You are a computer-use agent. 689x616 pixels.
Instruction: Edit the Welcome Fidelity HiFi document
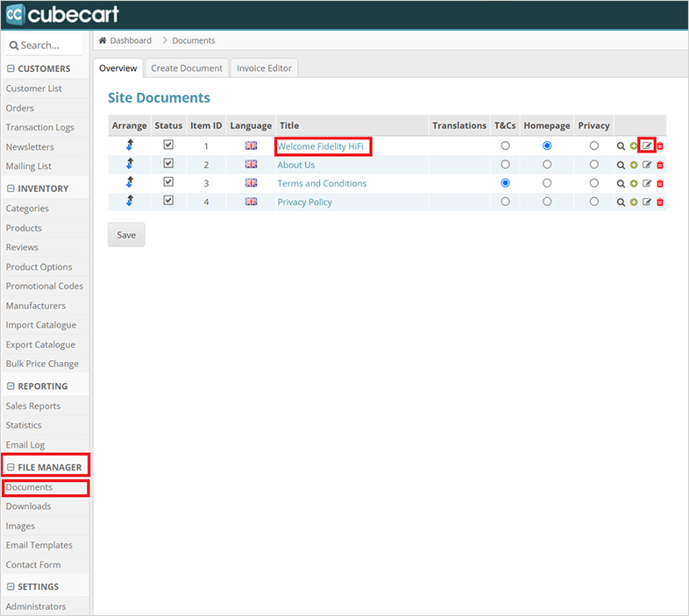647,145
